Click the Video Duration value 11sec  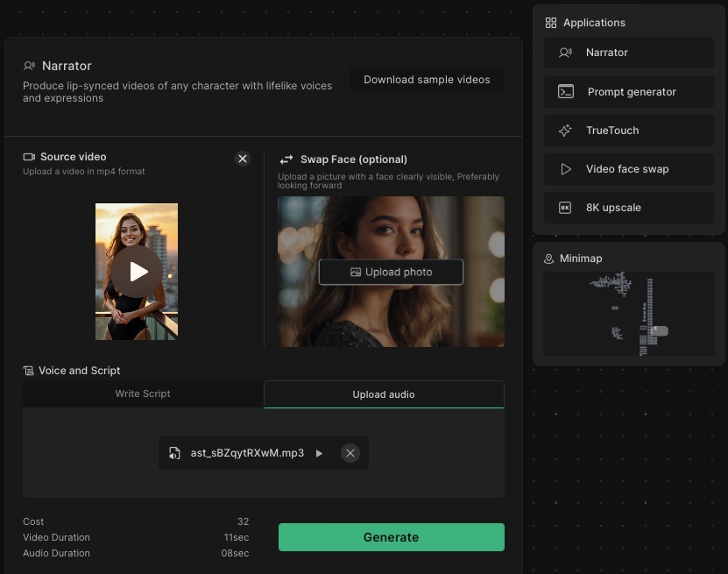(x=237, y=537)
